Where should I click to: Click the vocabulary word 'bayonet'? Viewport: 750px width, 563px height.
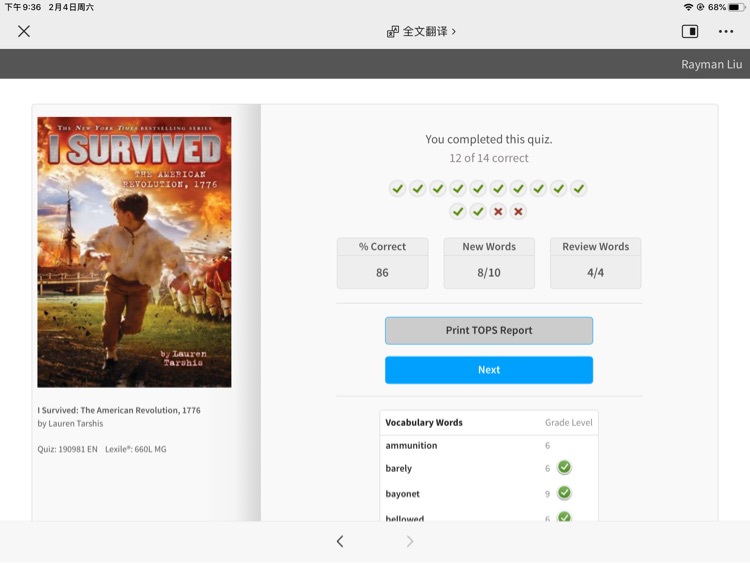tap(402, 494)
